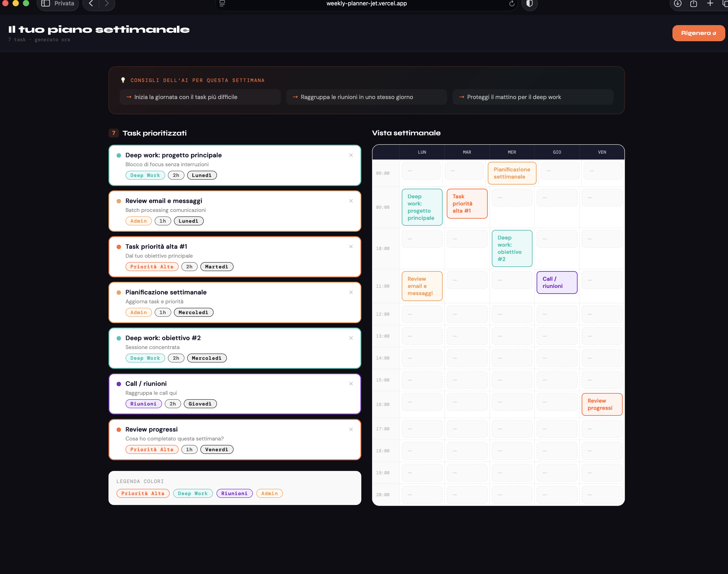Click the Vista settimanale heading
Screen dimensions: 728x574
pos(406,133)
